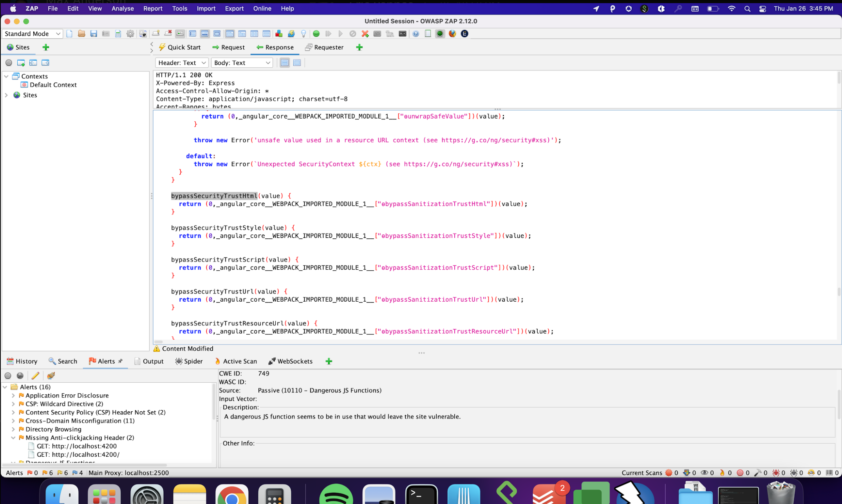
Task: Edit the selected alert with the pencil icon
Action: tap(35, 376)
